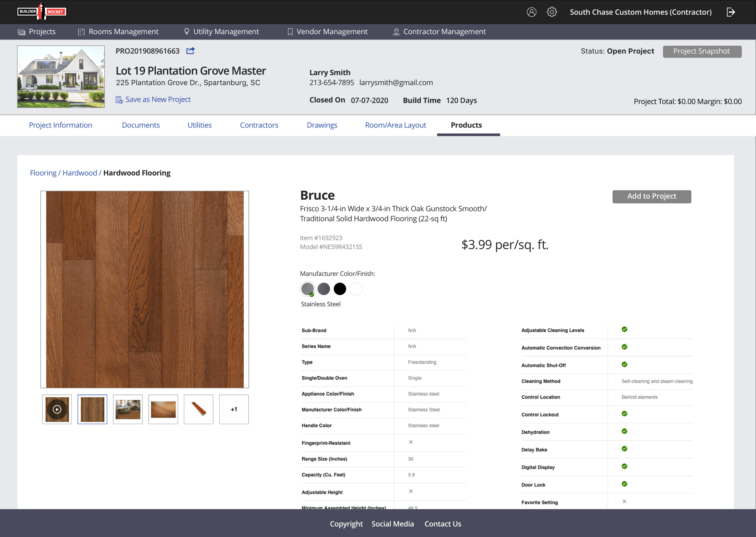Select the fourth flooring plank thumbnail
This screenshot has height=537, width=756.
tap(163, 409)
